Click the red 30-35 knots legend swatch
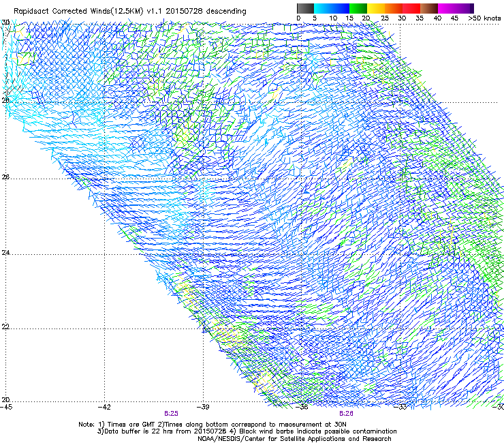Viewport: 504px width, 443px height. [x=411, y=8]
